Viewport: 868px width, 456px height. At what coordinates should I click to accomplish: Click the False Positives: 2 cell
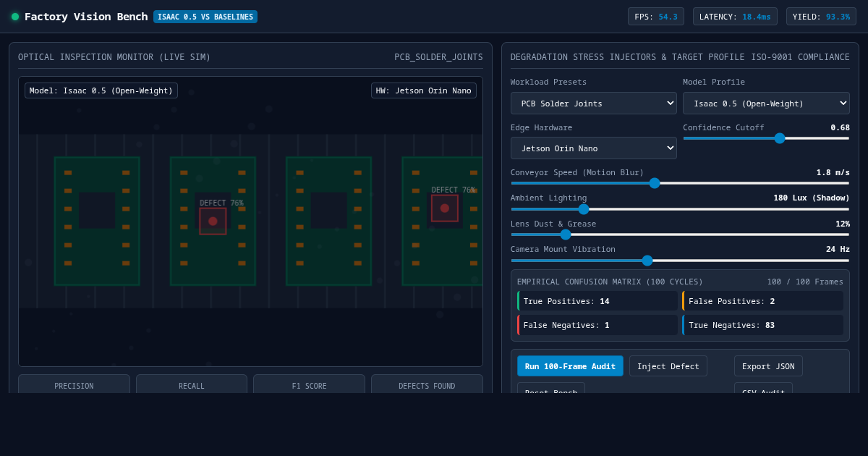coord(762,301)
